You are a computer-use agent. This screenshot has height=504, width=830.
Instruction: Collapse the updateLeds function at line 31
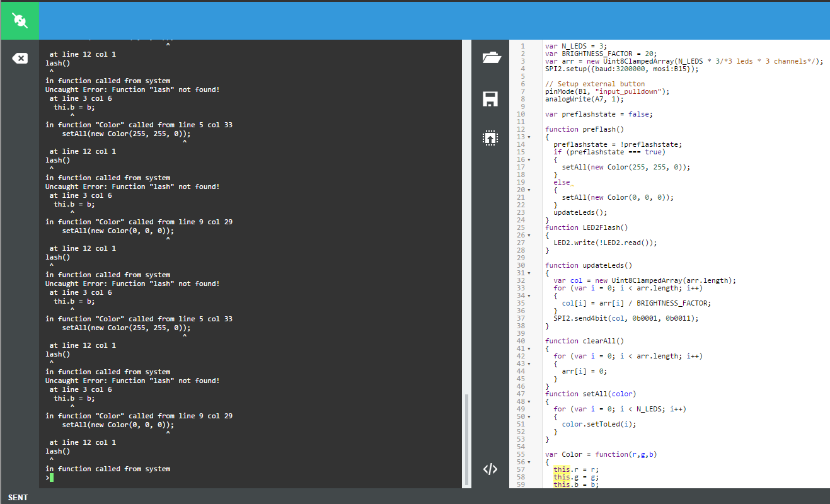529,273
